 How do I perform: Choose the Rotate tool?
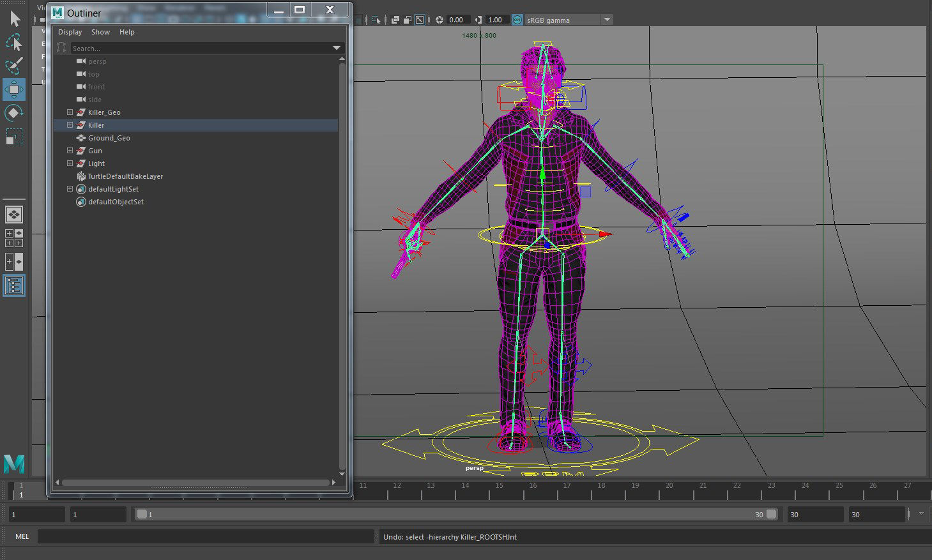[x=14, y=113]
